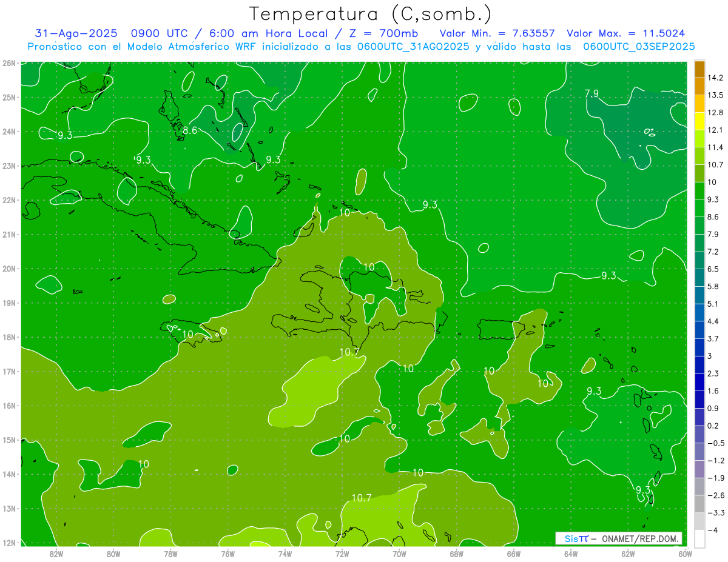
Task: Click the 16N latitude axis label
Action: point(8,406)
